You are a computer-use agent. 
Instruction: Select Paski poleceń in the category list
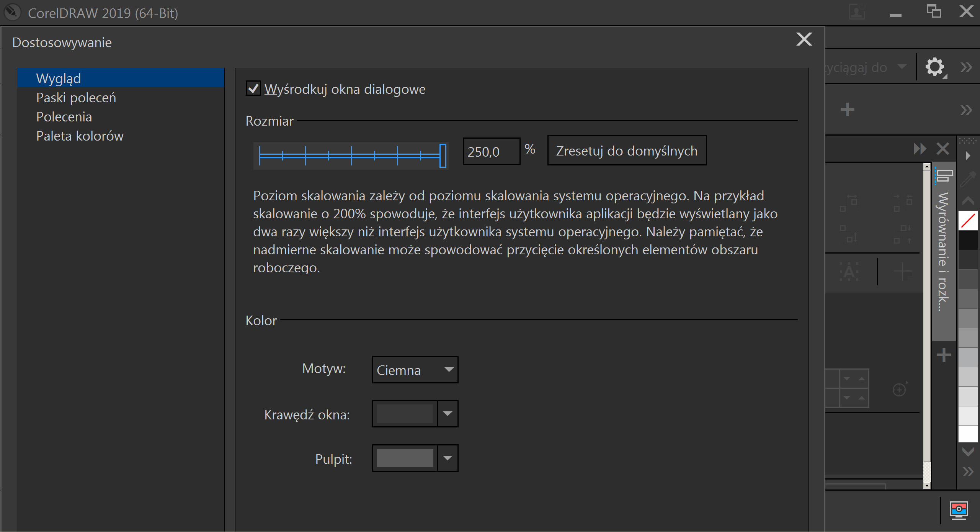click(76, 98)
